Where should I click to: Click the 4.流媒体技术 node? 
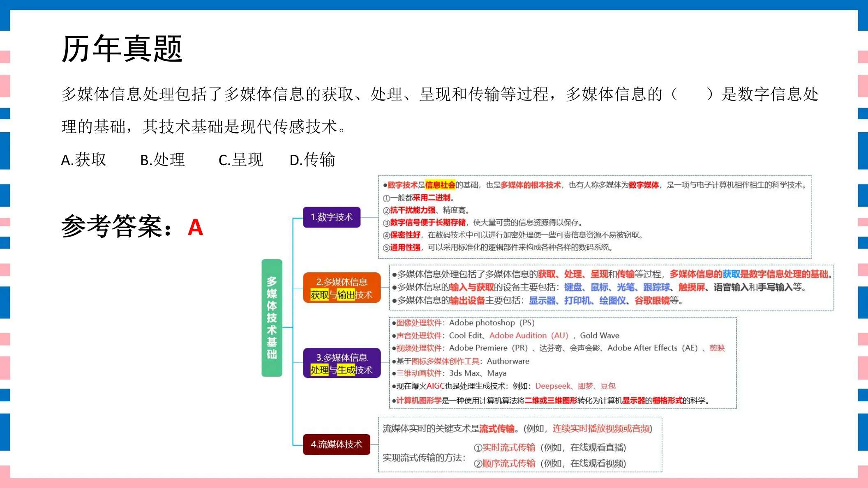(x=336, y=444)
